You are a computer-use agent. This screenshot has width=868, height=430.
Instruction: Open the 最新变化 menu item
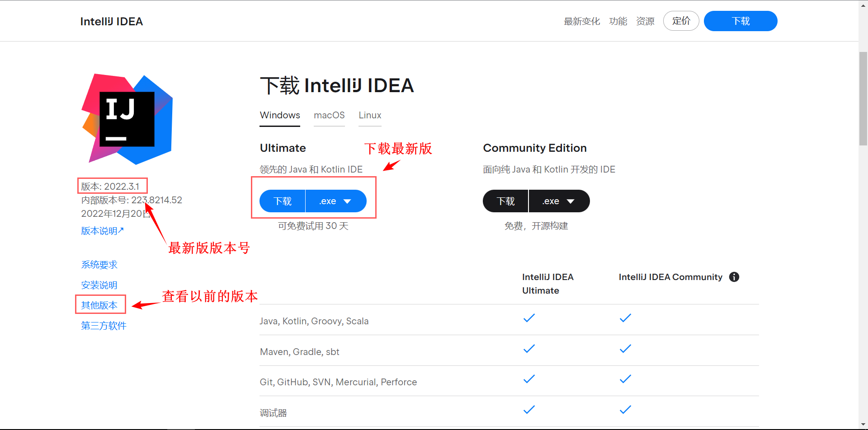pos(582,21)
